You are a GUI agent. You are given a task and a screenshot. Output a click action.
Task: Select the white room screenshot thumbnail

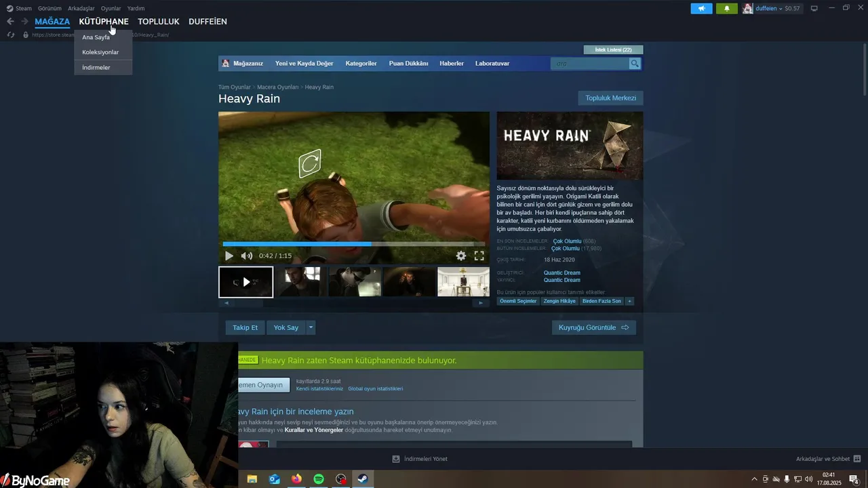[x=464, y=282]
